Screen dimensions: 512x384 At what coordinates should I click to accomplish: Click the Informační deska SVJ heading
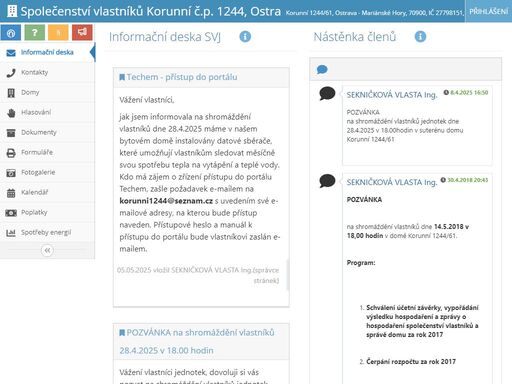pos(165,37)
